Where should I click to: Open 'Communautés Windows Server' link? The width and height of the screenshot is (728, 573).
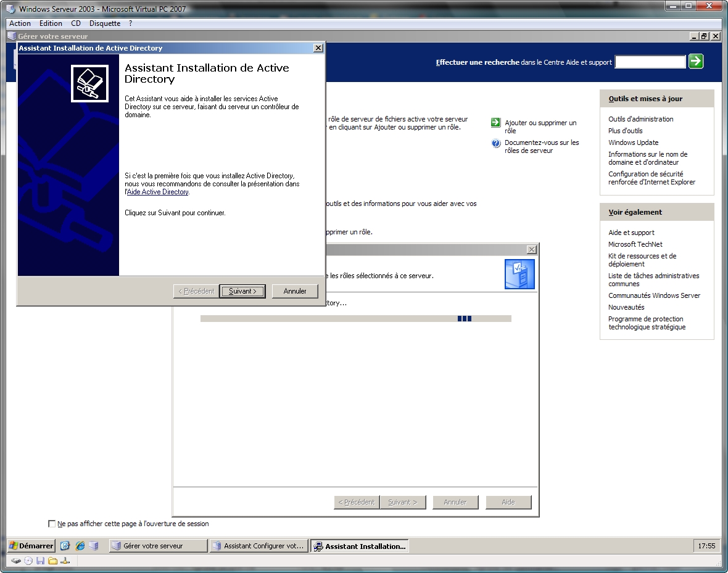[x=654, y=295]
